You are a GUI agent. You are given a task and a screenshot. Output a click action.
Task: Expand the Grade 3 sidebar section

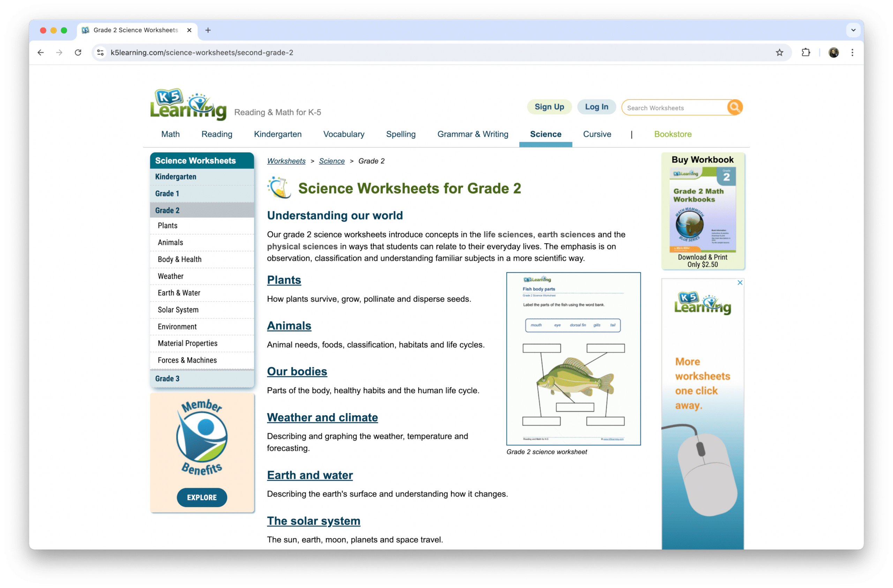pos(167,378)
